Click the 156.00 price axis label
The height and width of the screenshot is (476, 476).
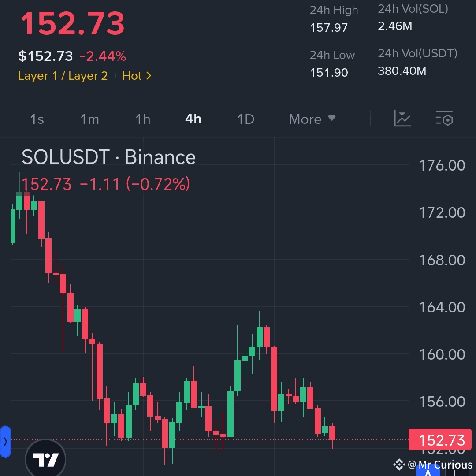(442, 402)
